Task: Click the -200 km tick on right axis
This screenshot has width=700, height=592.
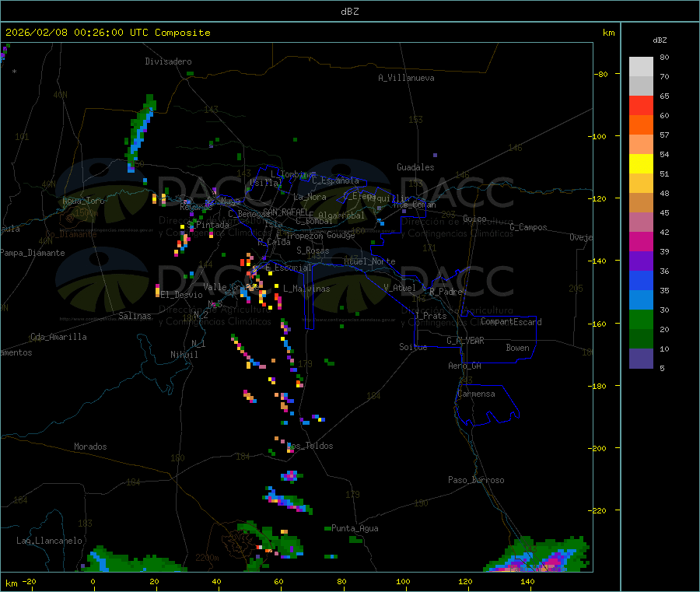Action: tap(600, 448)
